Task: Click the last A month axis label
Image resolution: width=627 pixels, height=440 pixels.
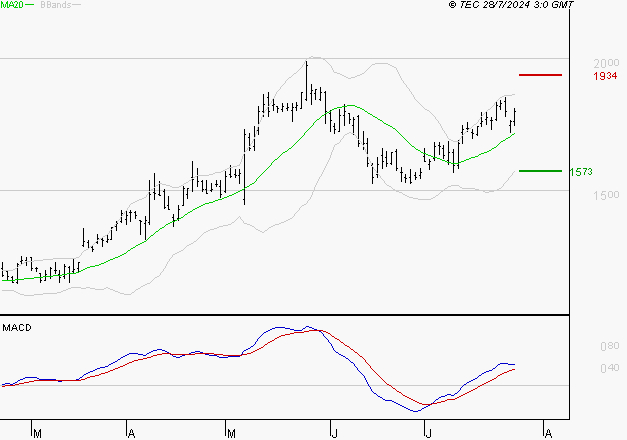Action: click(x=548, y=434)
